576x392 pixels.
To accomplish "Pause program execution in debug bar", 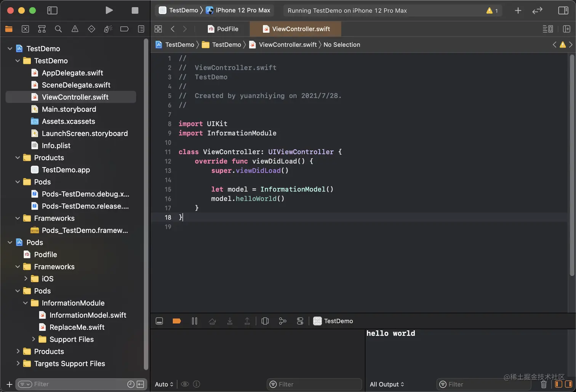I will click(194, 321).
